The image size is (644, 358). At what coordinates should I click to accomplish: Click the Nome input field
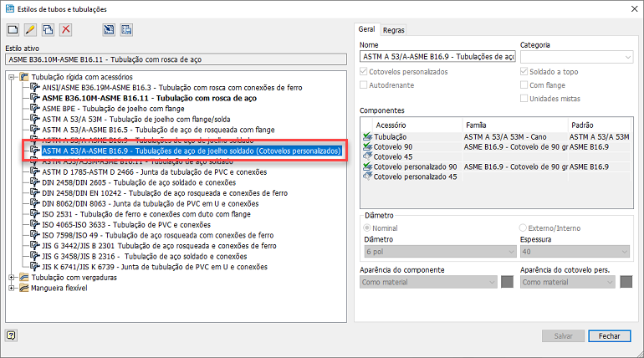pyautogui.click(x=437, y=57)
